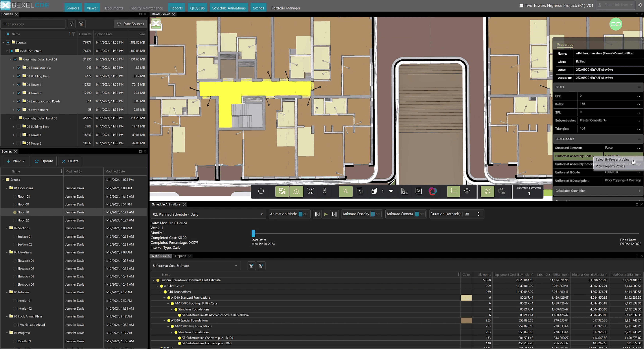This screenshot has height=349, width=644.
Task: Click the green ShareLink chain icon
Action: [x=615, y=24]
